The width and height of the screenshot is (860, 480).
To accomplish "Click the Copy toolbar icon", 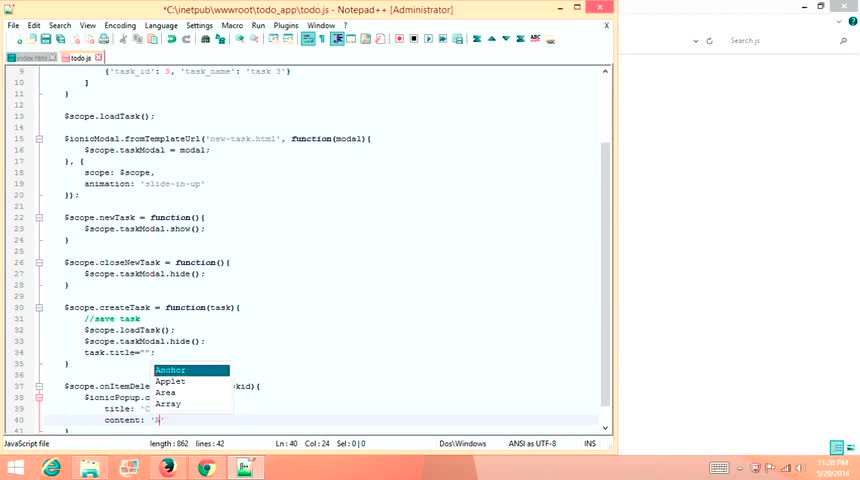I will pos(138,39).
